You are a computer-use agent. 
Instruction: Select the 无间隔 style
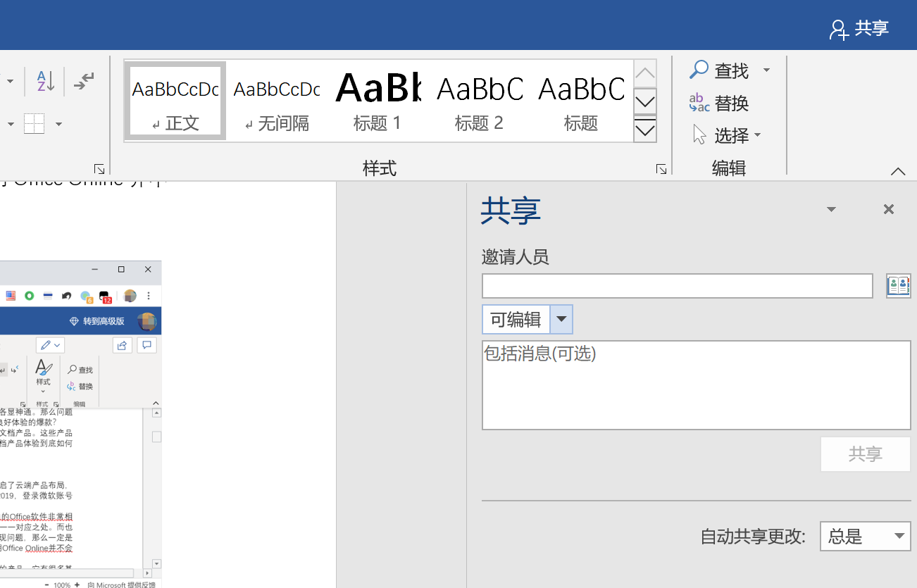(277, 101)
